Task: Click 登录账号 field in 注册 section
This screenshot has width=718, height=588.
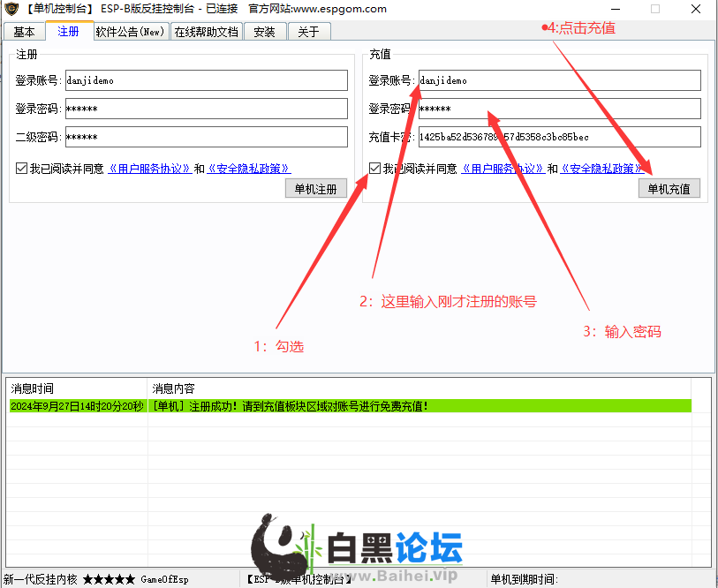Action: tap(207, 80)
